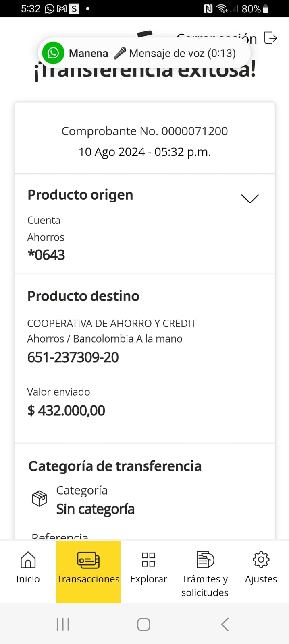Tap the Cerrar sesión logout icon
289x644 pixels.
click(271, 38)
